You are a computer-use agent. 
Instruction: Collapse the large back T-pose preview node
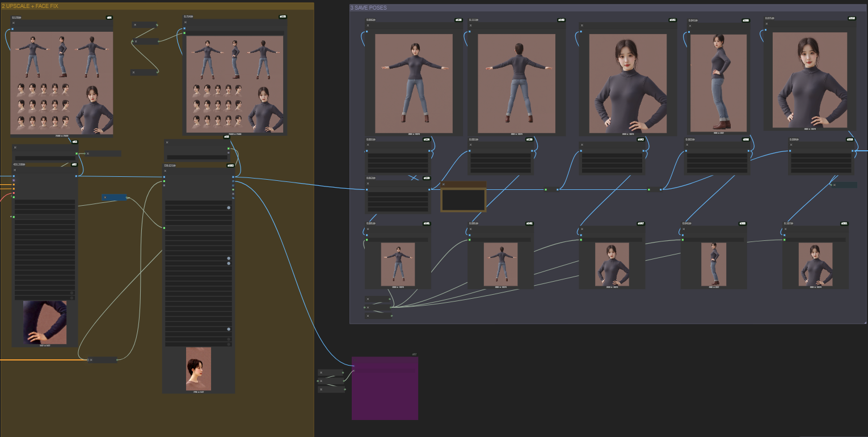click(470, 26)
